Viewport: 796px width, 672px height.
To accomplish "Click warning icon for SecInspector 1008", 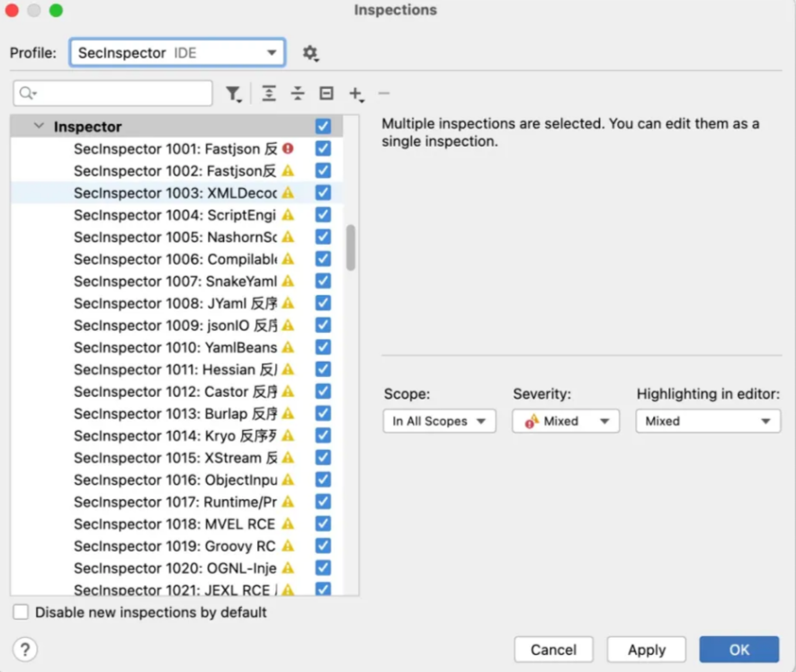I will pos(288,303).
